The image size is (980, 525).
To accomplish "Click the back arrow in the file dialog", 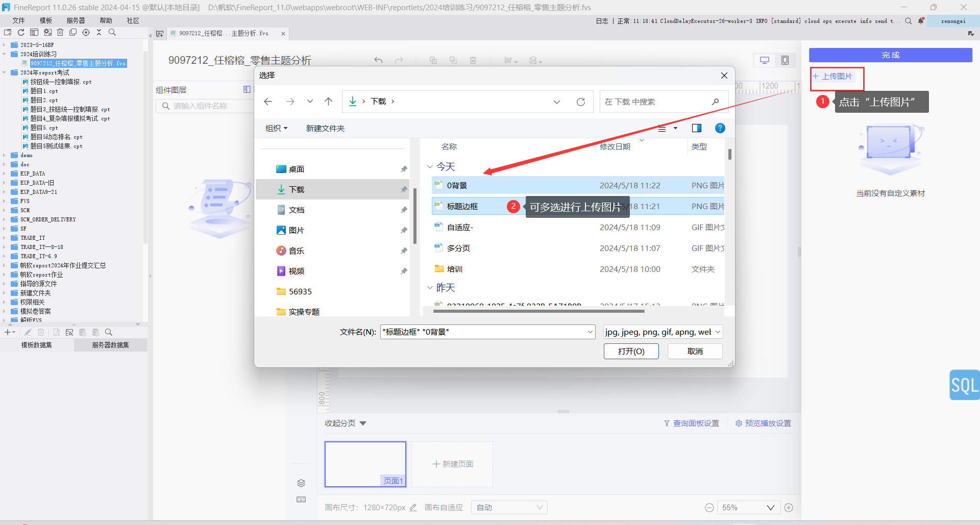I will (x=268, y=102).
